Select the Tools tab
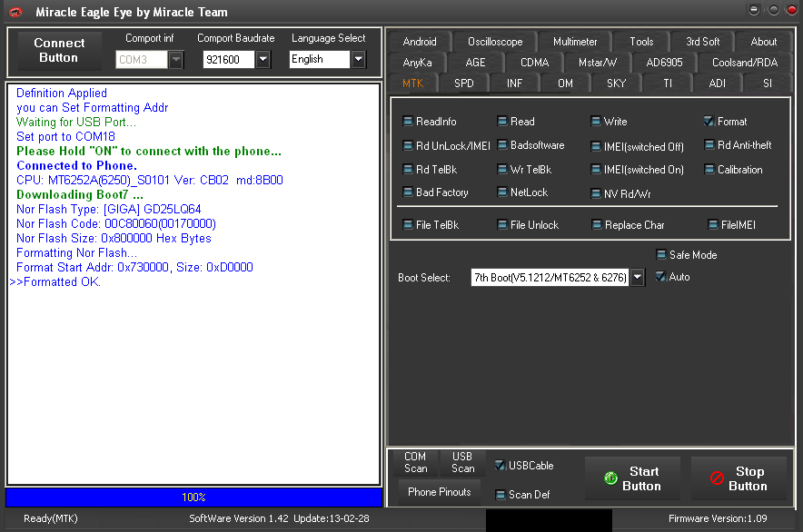Viewport: 803px width, 532px height. [x=641, y=42]
